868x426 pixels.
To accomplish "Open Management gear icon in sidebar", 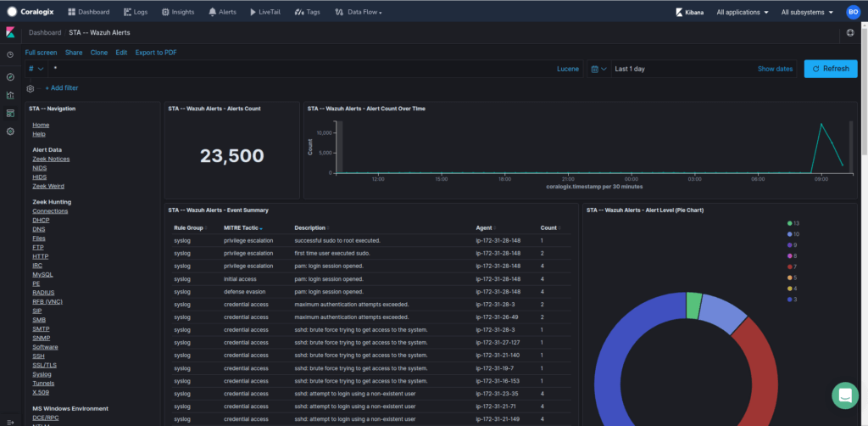I will [10, 132].
